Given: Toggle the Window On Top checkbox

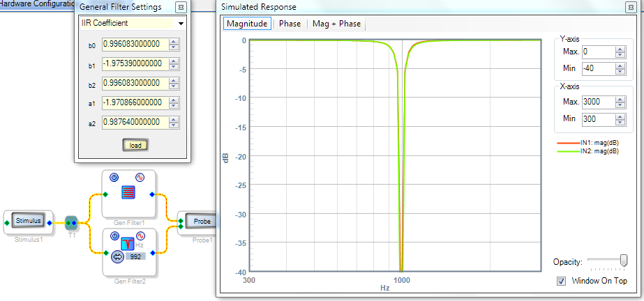Looking at the screenshot, I should (x=561, y=281).
